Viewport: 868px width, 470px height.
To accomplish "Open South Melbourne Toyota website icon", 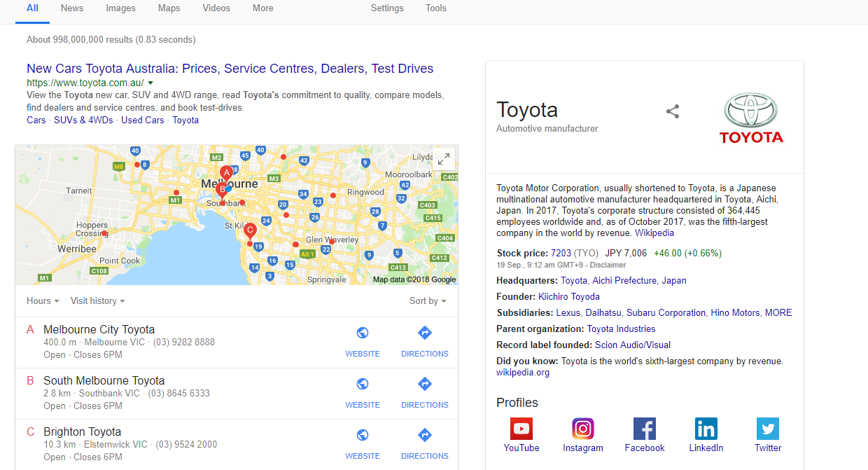I will (363, 384).
